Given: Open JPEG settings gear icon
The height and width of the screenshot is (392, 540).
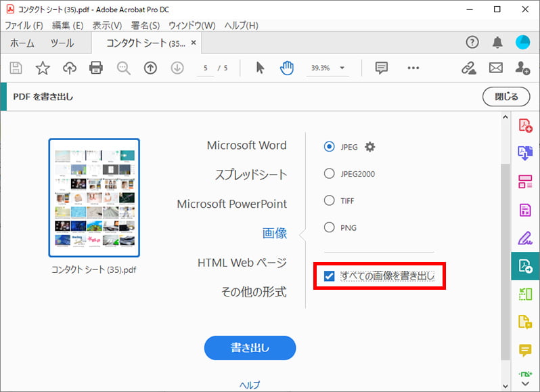Looking at the screenshot, I should pos(370,147).
